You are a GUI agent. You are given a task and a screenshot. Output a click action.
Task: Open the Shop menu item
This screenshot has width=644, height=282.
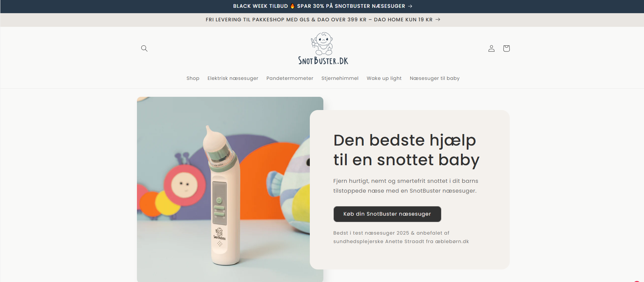(193, 78)
